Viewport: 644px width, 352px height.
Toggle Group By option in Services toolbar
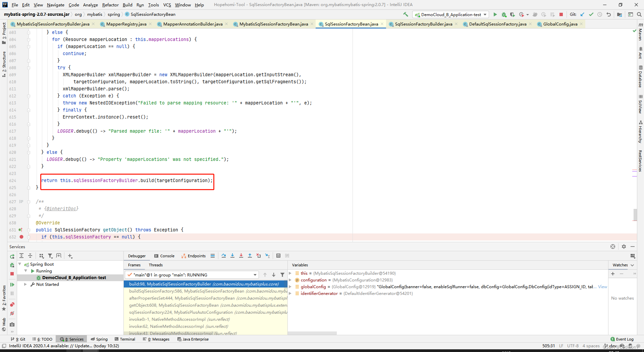pyautogui.click(x=42, y=256)
